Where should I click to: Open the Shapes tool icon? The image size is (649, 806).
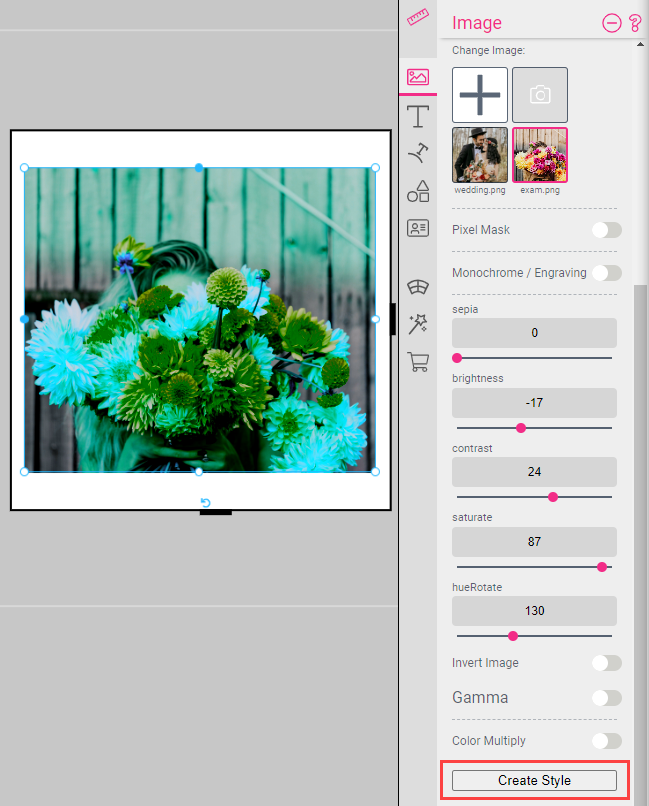418,191
